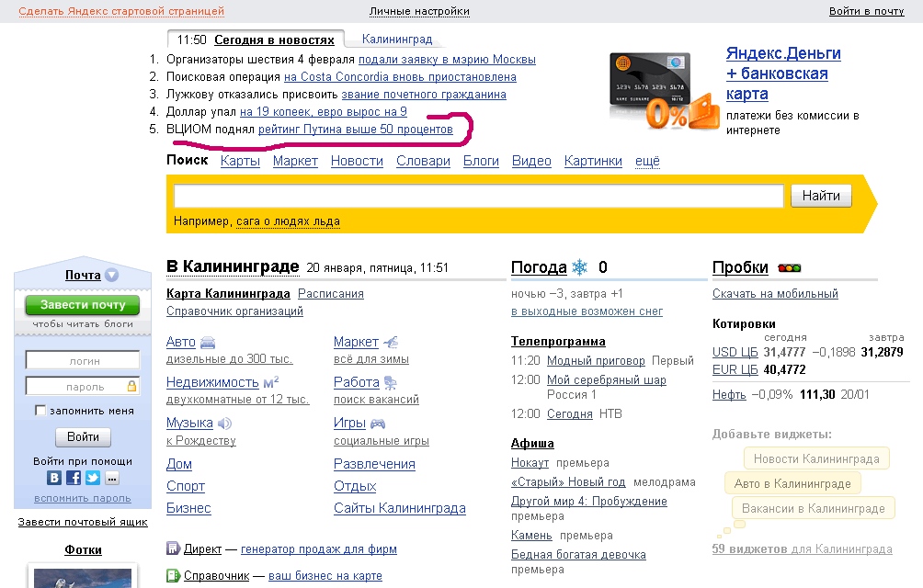Open Справочник организаций link
The image size is (923, 588).
point(234,311)
